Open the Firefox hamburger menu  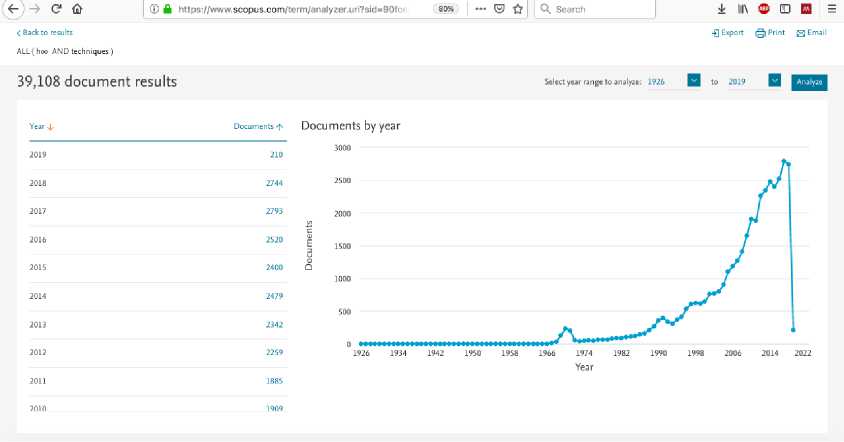click(x=831, y=9)
